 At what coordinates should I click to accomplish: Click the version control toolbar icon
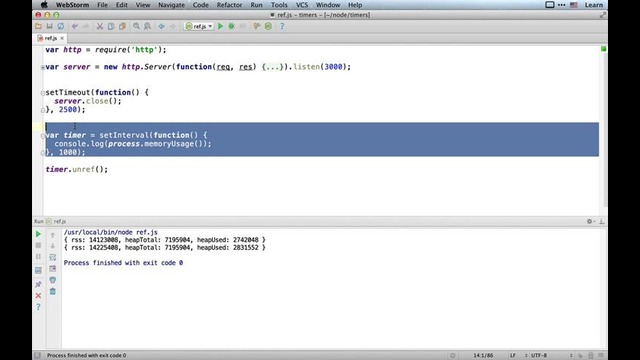257,26
